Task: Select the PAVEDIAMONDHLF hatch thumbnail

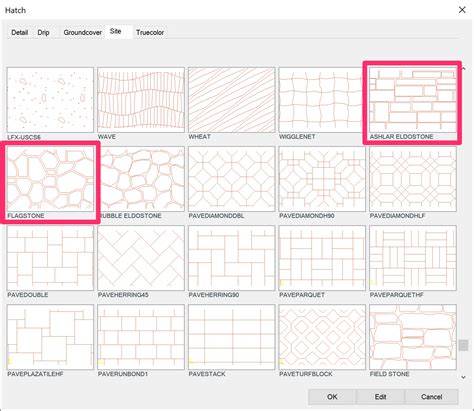Action: [413, 179]
